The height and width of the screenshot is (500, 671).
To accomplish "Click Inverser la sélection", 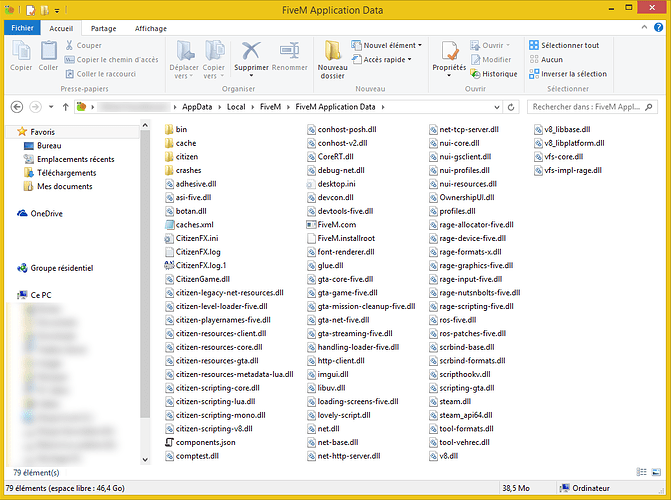I will click(x=568, y=74).
